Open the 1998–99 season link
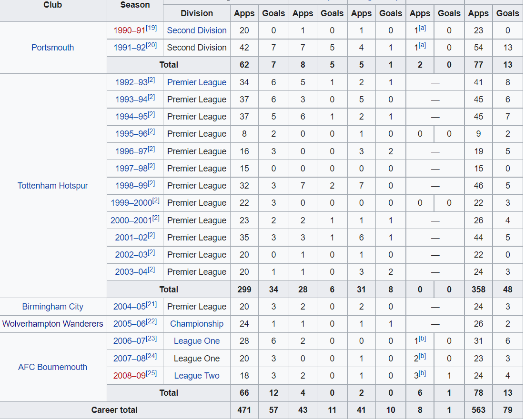Viewport: 525px width, 420px height. [131, 186]
